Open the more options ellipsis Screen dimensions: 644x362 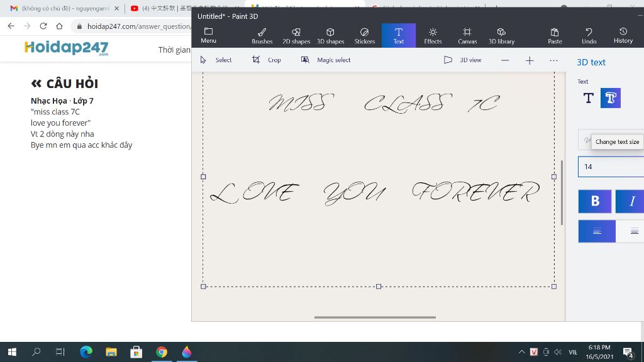point(553,60)
